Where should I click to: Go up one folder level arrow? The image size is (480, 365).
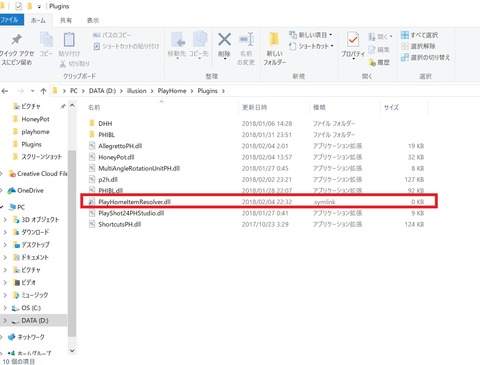[x=43, y=91]
